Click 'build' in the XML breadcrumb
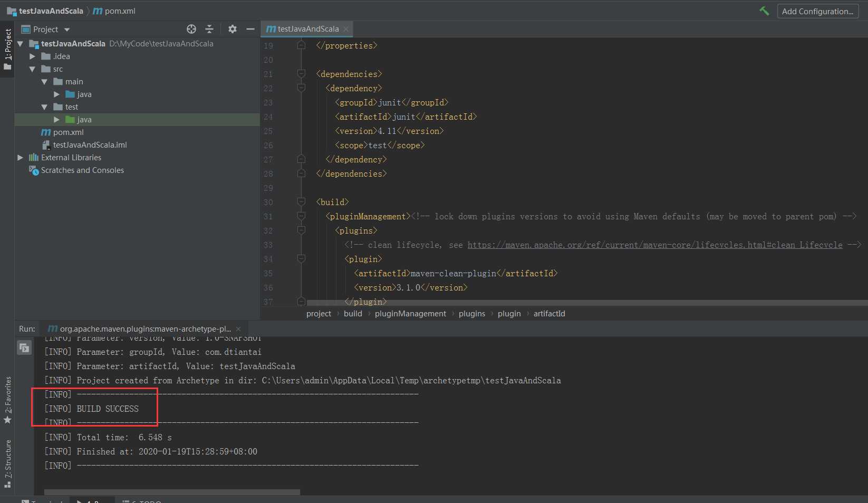The image size is (868, 503). [353, 314]
